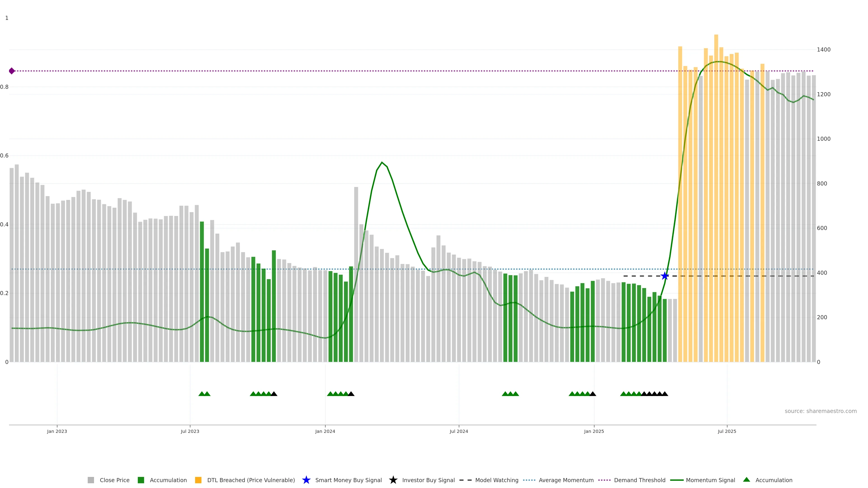Click the Jul 2025 axis label
Screen dimensions: 868x488
(727, 431)
